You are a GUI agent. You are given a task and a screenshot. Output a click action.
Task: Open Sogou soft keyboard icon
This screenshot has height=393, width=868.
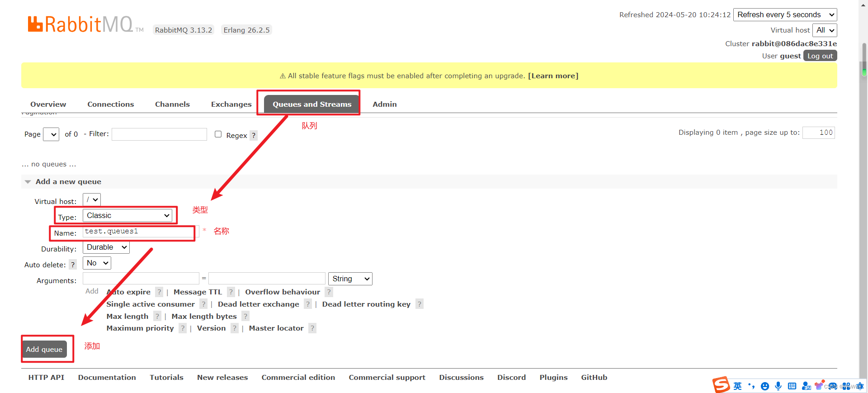pyautogui.click(x=792, y=386)
